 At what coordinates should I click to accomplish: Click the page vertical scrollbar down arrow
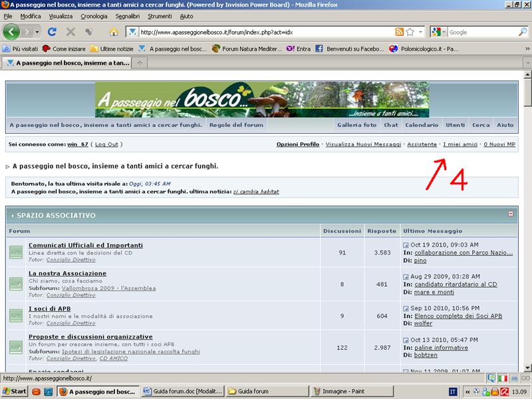point(527,368)
